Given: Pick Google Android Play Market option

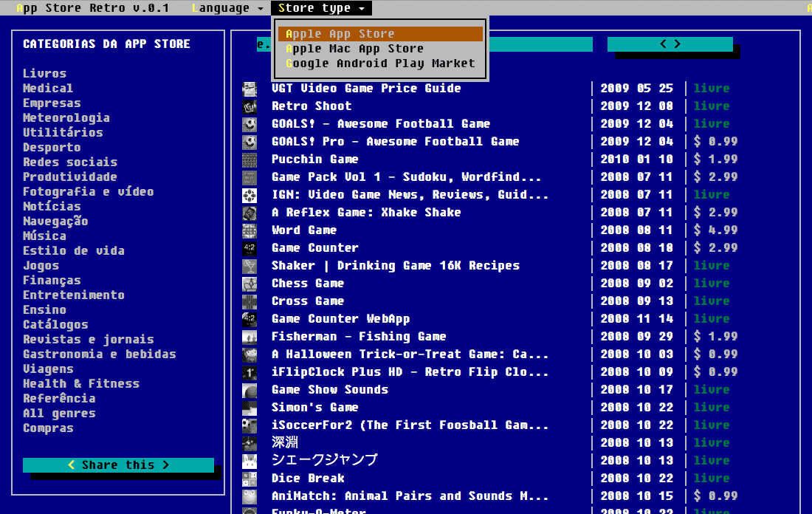Looking at the screenshot, I should pos(380,64).
